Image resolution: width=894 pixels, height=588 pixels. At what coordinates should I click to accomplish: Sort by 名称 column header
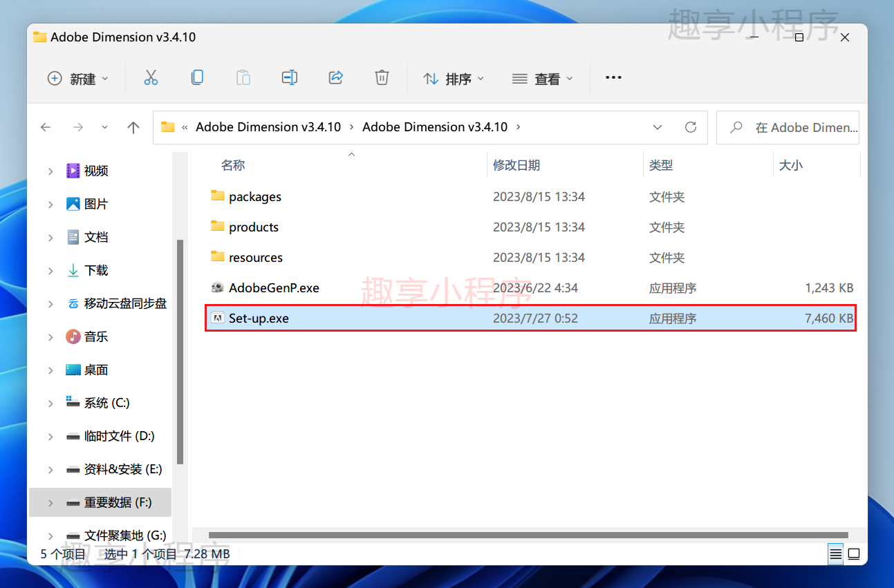tap(233, 165)
